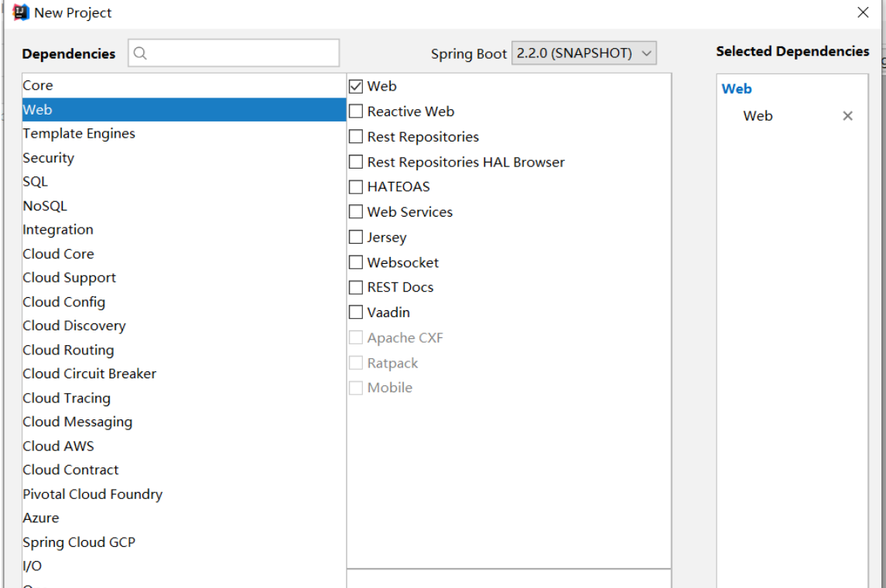886x588 pixels.
Task: Click the Web group heading in Selected Dependencies
Action: (x=736, y=89)
